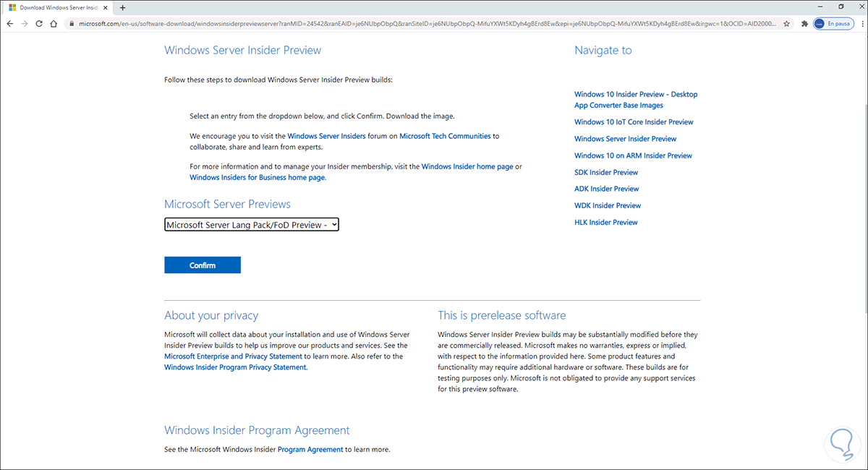
Task: Open a new browser tab
Action: [123, 7]
